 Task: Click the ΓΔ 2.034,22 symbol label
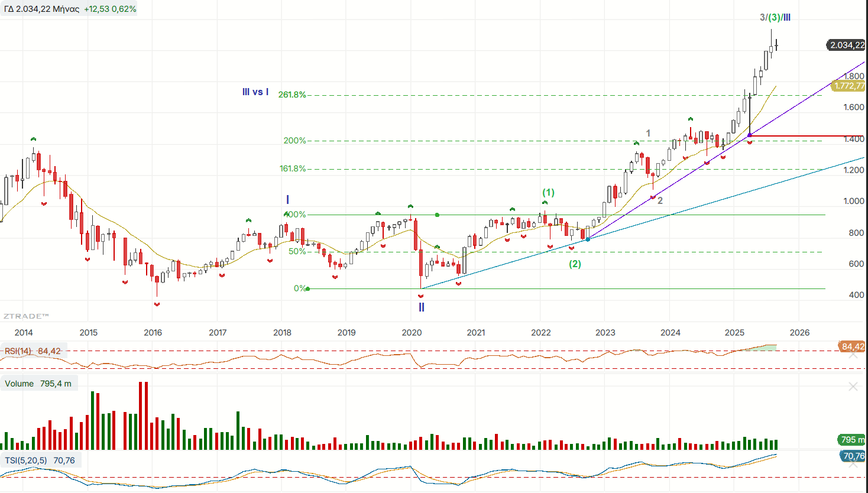coord(41,9)
